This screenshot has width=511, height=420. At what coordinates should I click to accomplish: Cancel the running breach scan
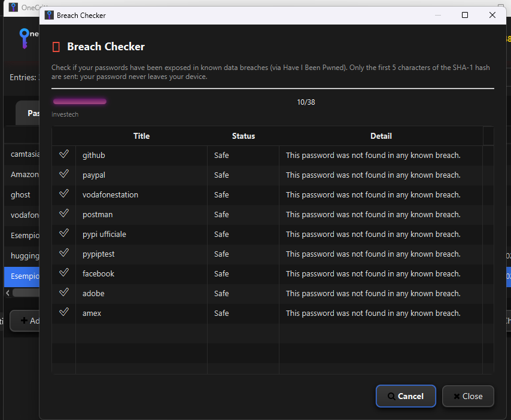point(406,396)
